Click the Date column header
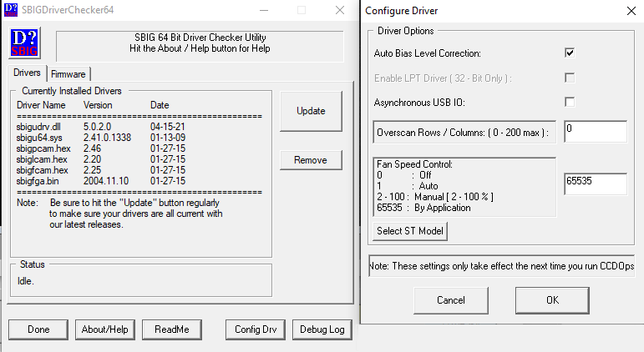The height and width of the screenshot is (352, 644). 160,105
